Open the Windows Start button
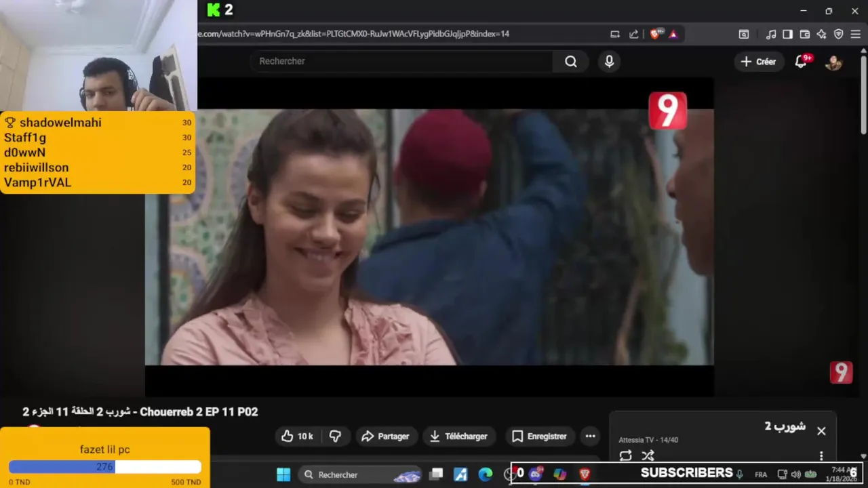Screen dimensions: 868x488 click(x=283, y=474)
